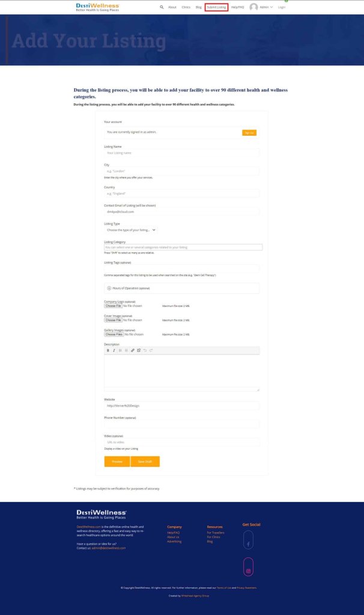Open the Facebook social icon in footer
This screenshot has height=615, width=364.
click(x=249, y=544)
